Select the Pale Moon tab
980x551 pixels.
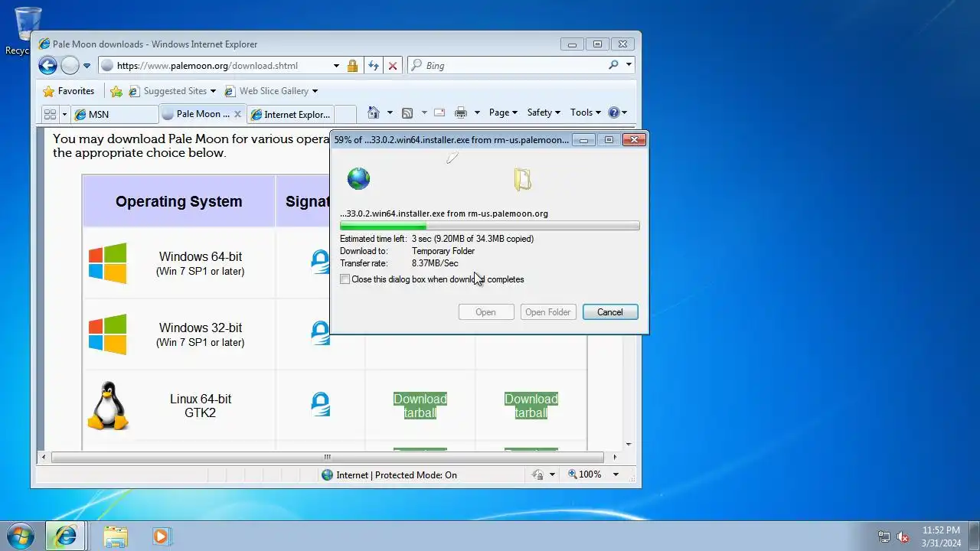click(196, 113)
